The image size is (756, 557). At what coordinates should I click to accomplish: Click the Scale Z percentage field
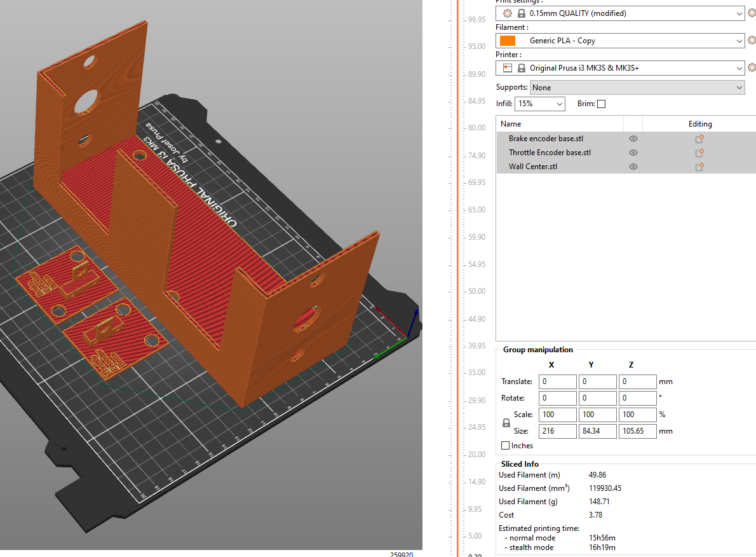[637, 414]
